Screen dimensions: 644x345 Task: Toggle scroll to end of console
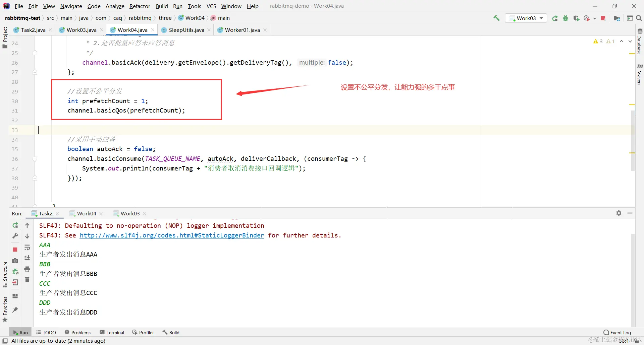pos(27,258)
